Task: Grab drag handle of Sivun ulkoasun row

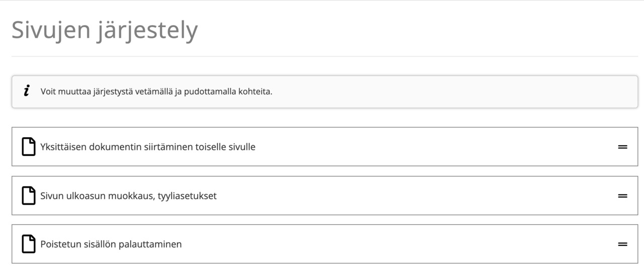Action: coord(623,196)
